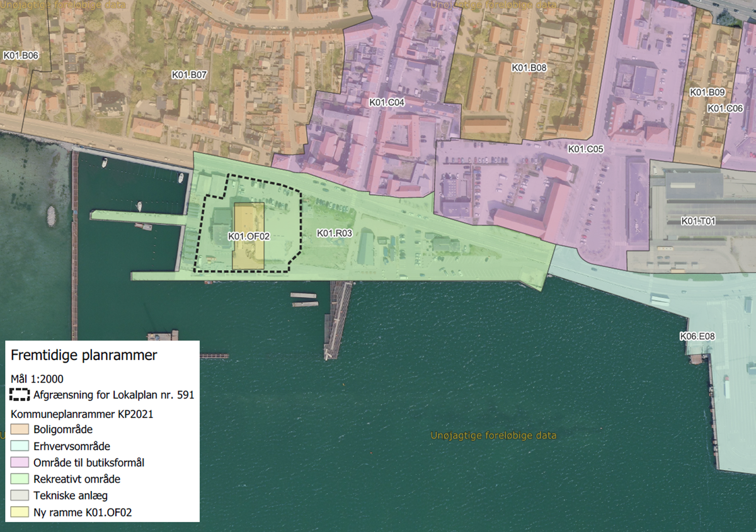The image size is (756, 532).
Task: Select the K01.T01 technical zone label
Action: [699, 221]
